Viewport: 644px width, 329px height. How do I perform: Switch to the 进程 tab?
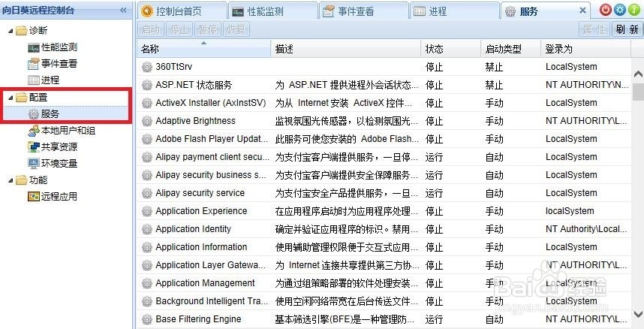coord(454,11)
